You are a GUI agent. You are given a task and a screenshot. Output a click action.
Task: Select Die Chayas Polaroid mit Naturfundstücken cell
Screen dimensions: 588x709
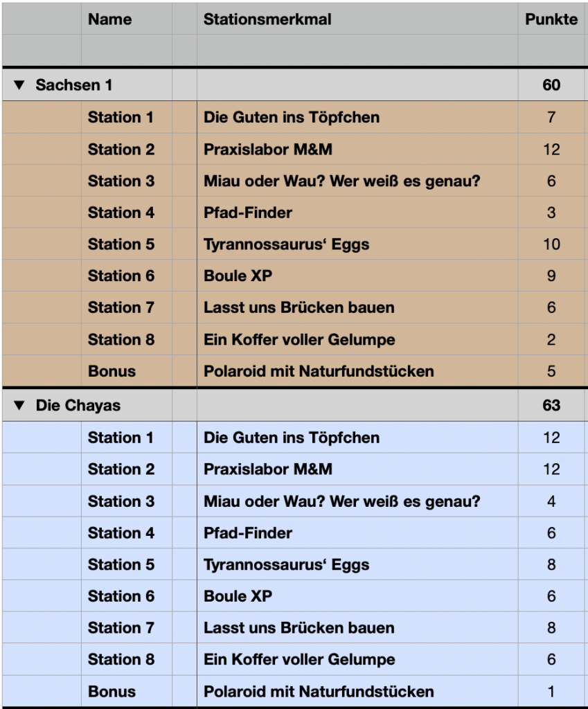357,692
